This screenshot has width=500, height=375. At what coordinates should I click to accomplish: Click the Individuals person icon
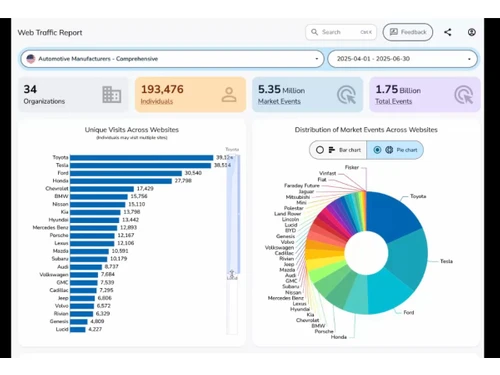coord(229,95)
